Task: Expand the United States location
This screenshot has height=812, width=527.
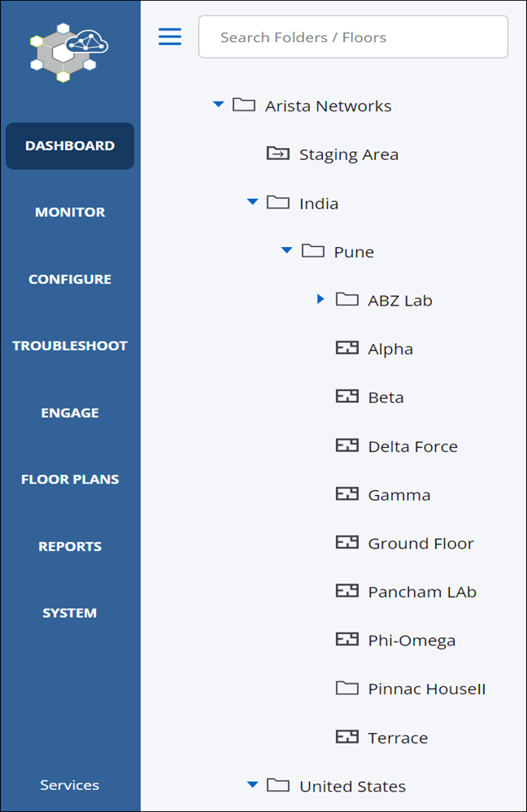Action: click(252, 785)
